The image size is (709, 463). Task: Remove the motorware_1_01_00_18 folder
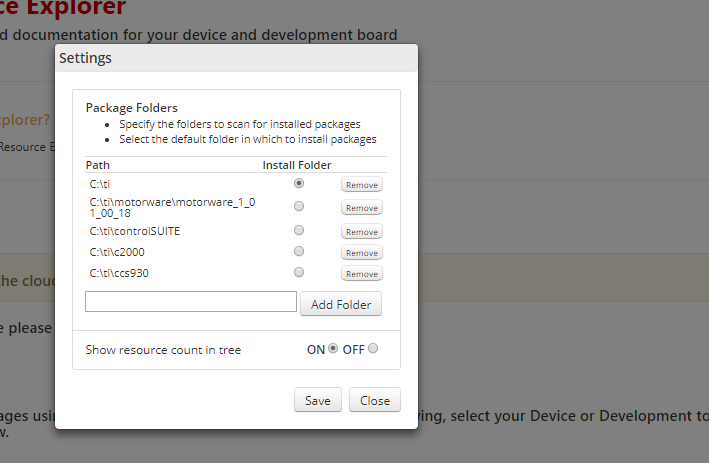click(362, 208)
